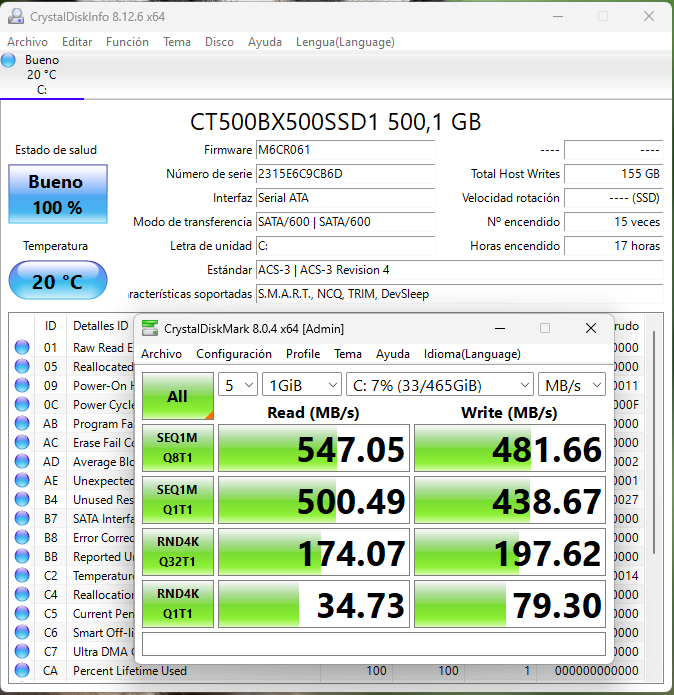Screen dimensions: 674x695
Task: Click the 20 °C temperature indicator
Action: pos(57,282)
